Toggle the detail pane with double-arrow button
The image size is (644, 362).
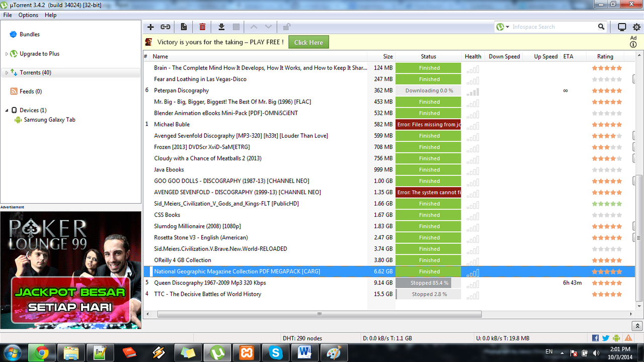(637, 326)
